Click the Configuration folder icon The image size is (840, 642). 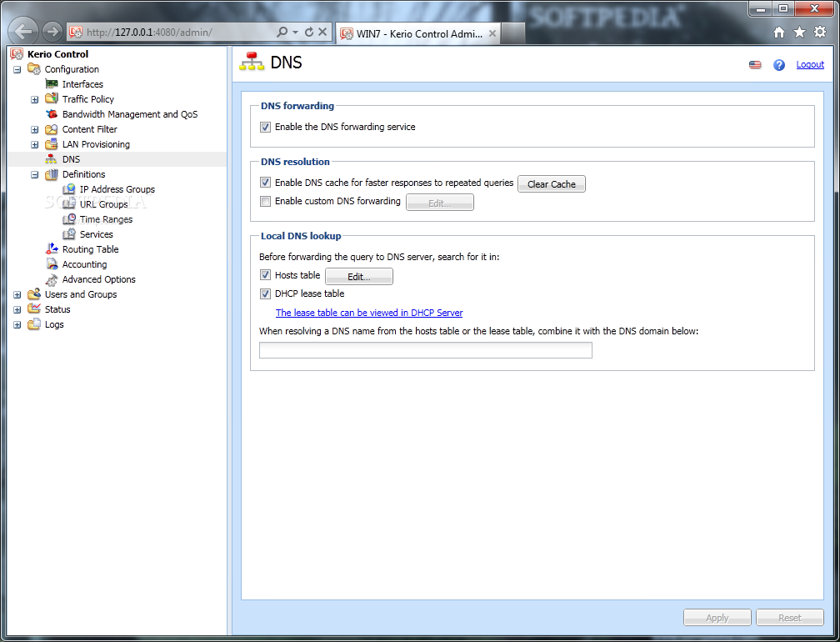coord(33,69)
